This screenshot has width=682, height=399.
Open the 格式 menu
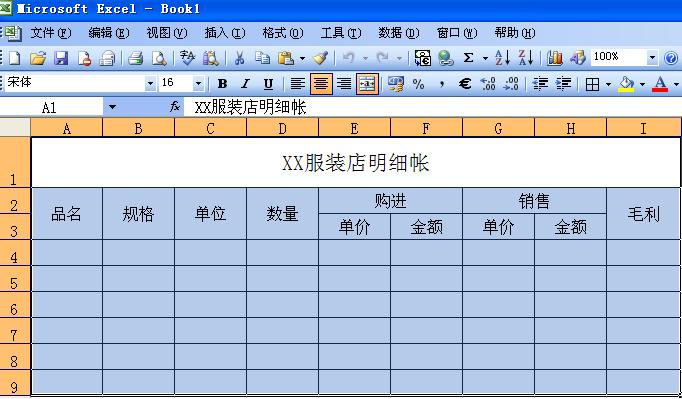point(283,33)
